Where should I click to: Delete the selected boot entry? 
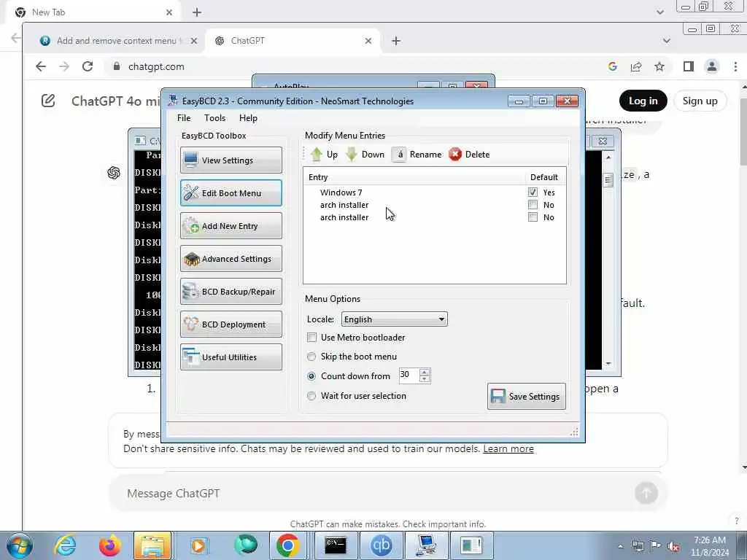pos(469,155)
